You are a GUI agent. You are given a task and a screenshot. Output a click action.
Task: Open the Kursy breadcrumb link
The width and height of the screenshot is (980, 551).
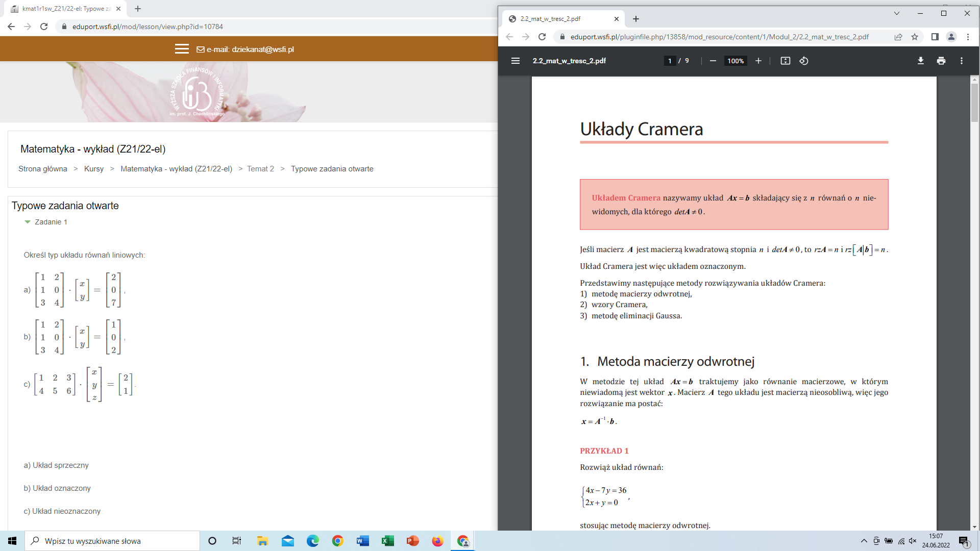(93, 169)
